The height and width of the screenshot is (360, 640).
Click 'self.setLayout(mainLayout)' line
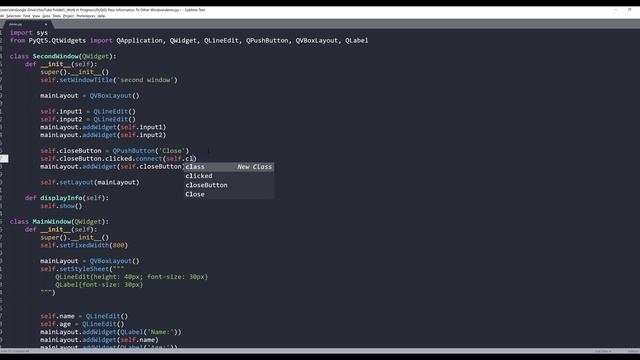tap(90, 182)
